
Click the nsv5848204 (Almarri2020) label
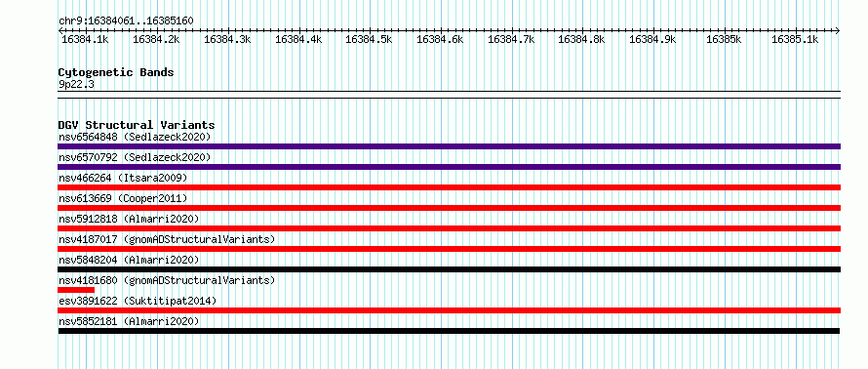(x=129, y=260)
